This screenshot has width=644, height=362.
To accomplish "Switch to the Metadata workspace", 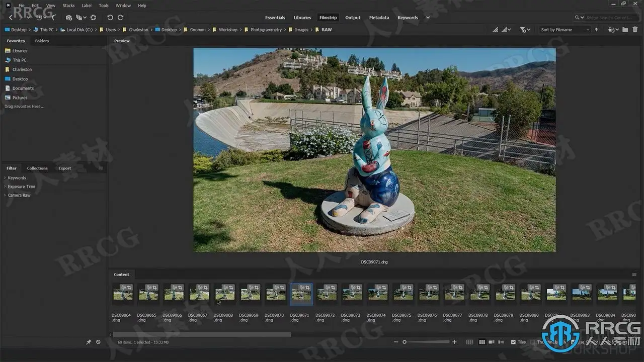I will (379, 18).
